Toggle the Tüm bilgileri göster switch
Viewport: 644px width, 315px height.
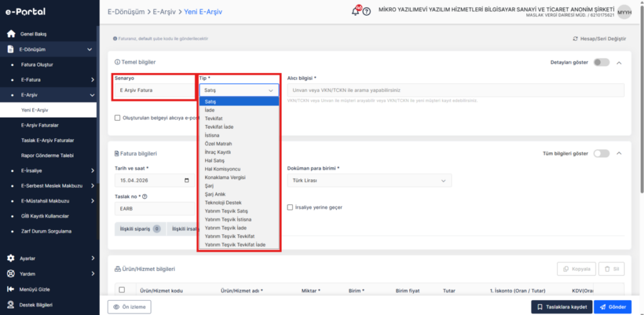click(601, 153)
